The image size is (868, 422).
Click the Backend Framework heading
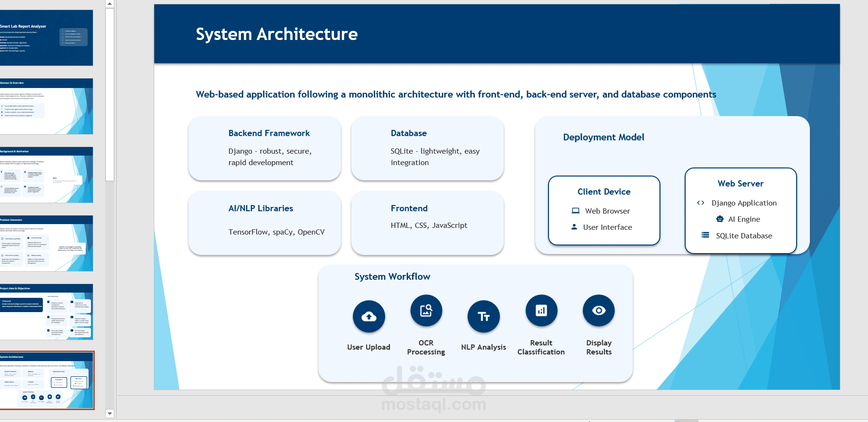click(269, 133)
